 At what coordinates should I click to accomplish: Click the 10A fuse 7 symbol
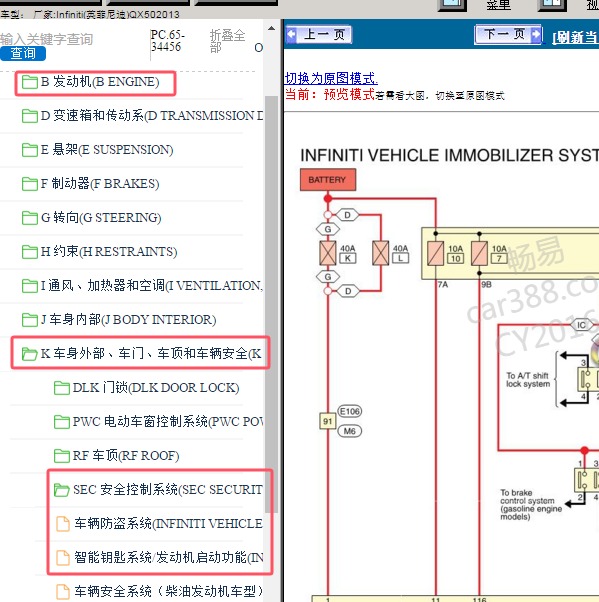[x=480, y=253]
